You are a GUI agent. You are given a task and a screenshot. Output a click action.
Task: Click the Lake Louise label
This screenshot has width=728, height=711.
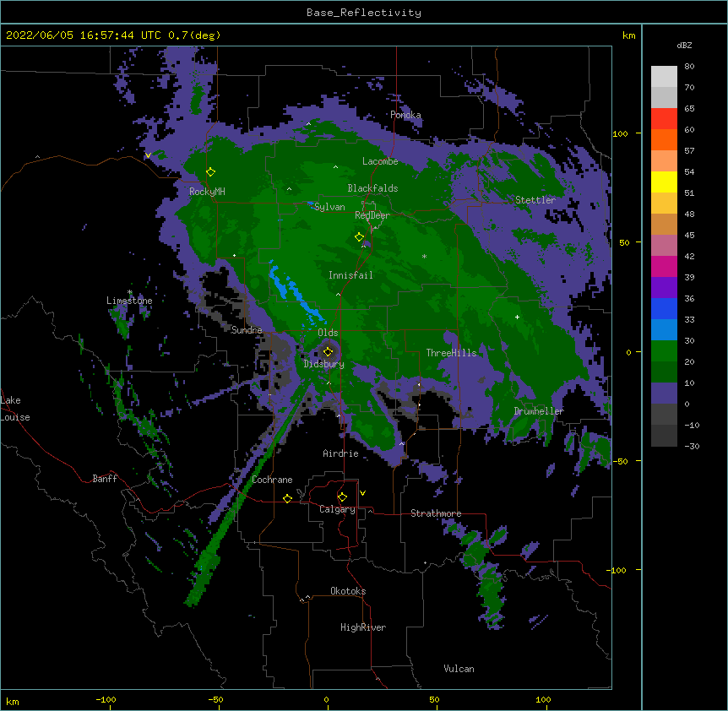point(15,409)
